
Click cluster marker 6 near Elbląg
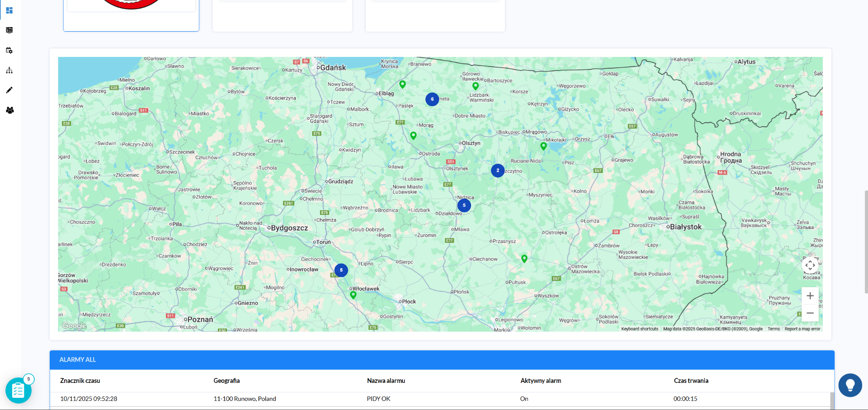pyautogui.click(x=432, y=99)
